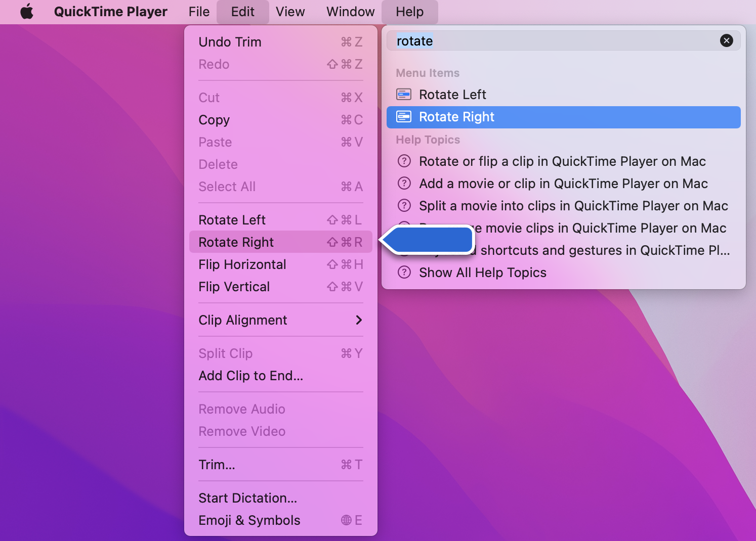Screen dimensions: 756x541
Task: Open the Window menu
Action: 351,12
